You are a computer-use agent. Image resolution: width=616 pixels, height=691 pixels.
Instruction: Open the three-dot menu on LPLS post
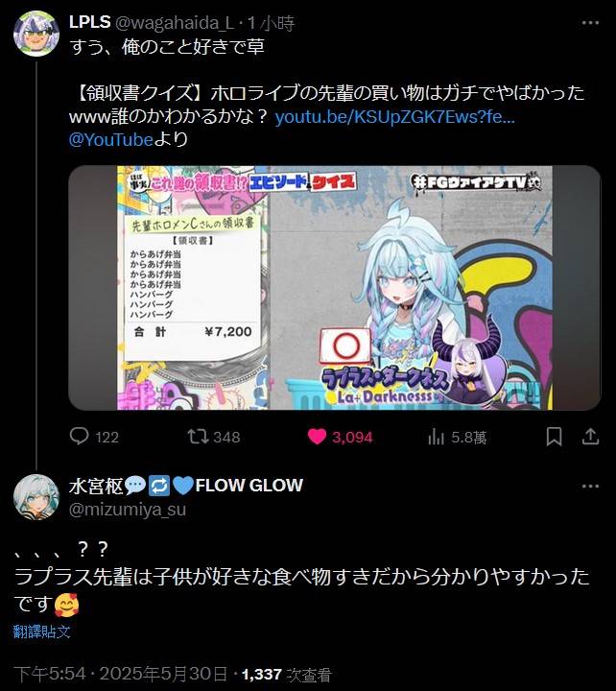(x=590, y=23)
